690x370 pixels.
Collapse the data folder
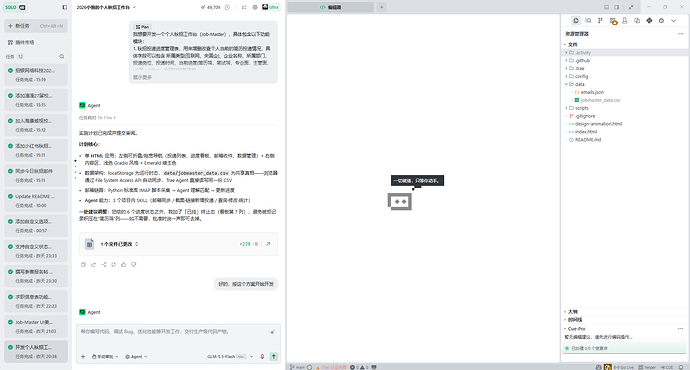pos(624,84)
